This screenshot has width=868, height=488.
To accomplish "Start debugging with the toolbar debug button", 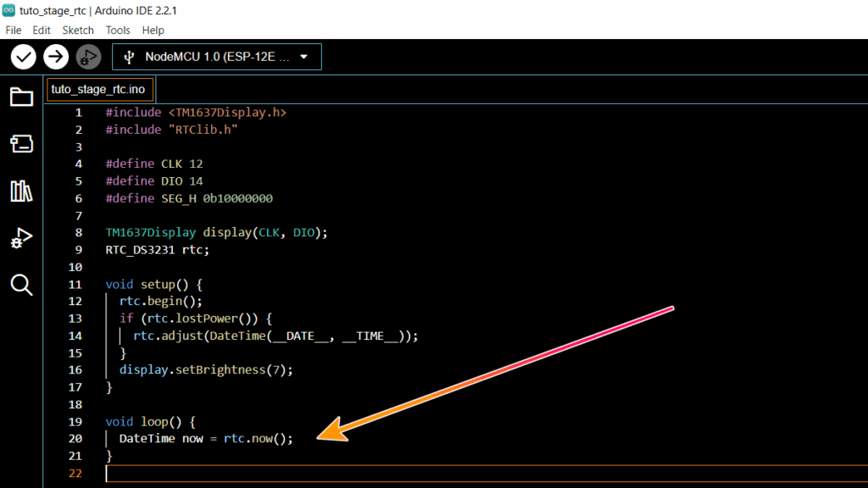I will pyautogui.click(x=88, y=57).
